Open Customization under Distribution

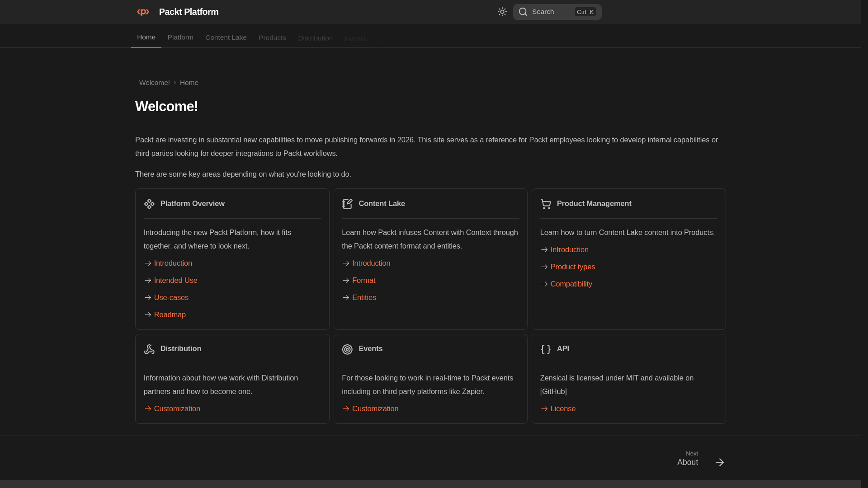(x=177, y=408)
